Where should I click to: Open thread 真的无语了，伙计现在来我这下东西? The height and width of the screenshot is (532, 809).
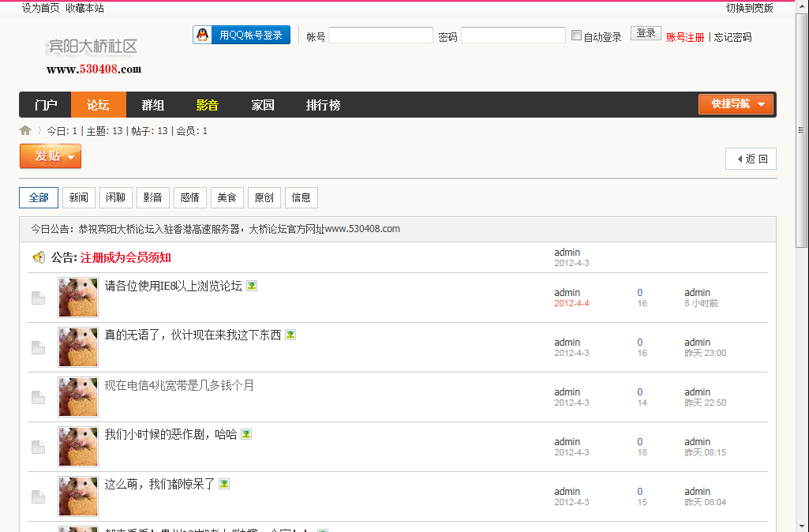pyautogui.click(x=193, y=335)
